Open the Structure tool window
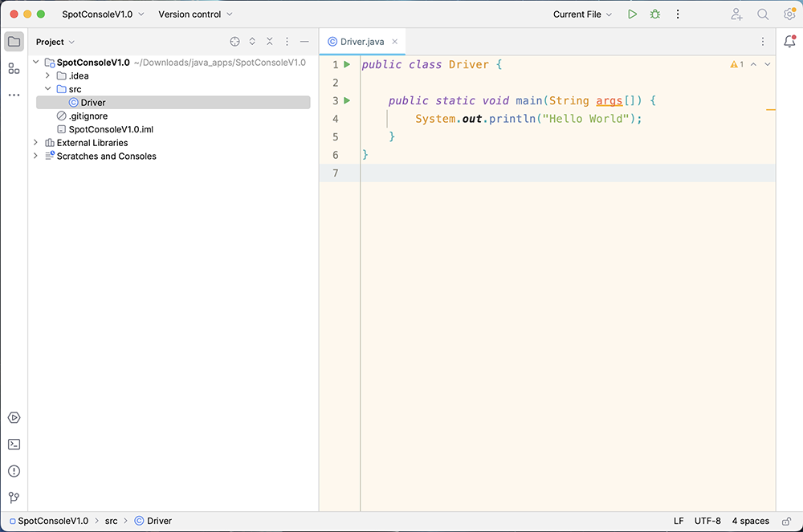This screenshot has width=803, height=532. click(x=14, y=68)
